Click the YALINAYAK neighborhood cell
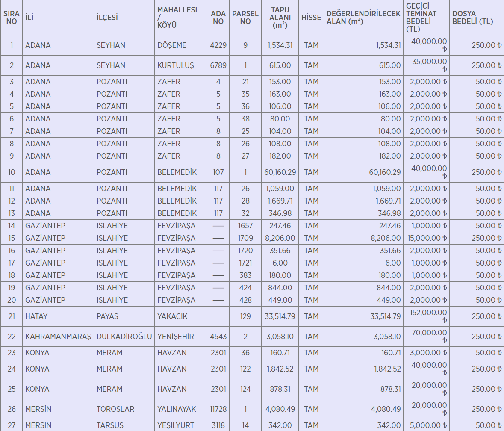This screenshot has height=431, width=504. pos(177,409)
